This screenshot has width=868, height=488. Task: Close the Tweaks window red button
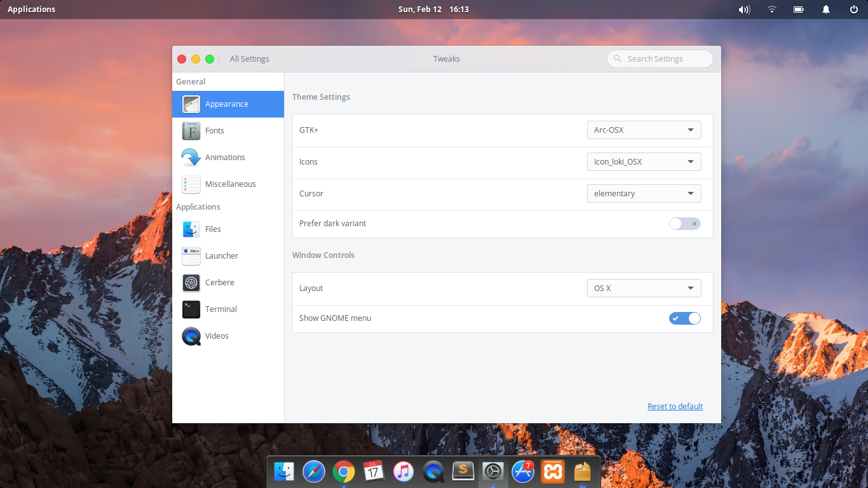tap(182, 59)
